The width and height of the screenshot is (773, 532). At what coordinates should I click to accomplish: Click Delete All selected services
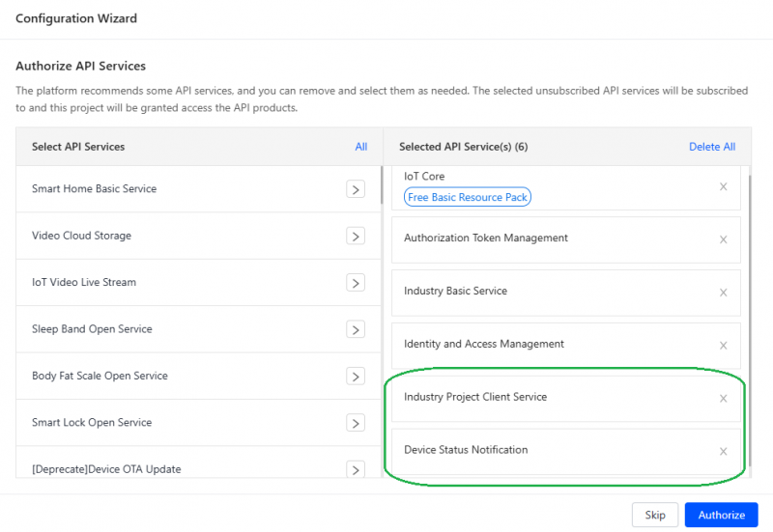click(x=711, y=147)
